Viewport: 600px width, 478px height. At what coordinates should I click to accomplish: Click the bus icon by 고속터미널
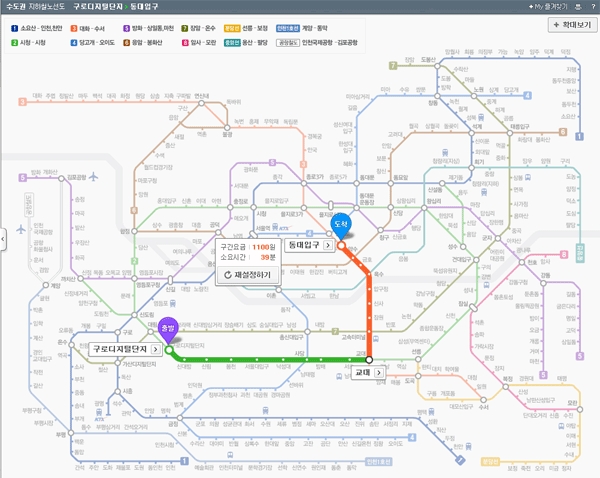pos(376,339)
